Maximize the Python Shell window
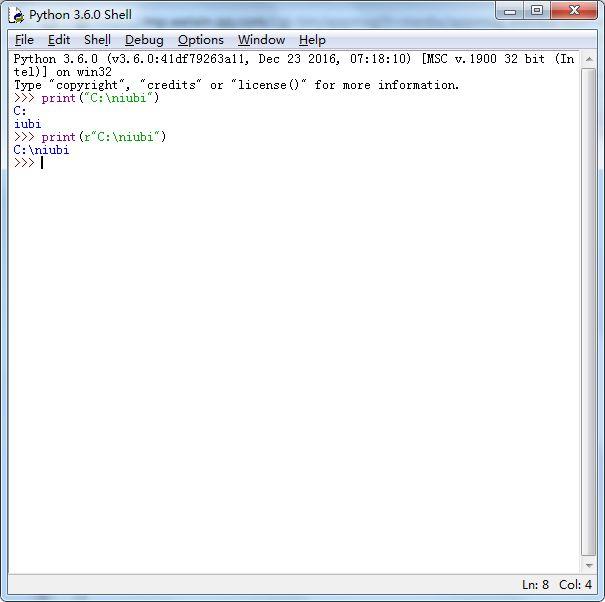The image size is (605, 602). [537, 11]
